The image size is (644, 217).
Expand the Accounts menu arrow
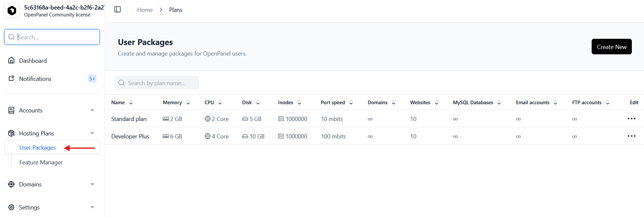point(92,110)
